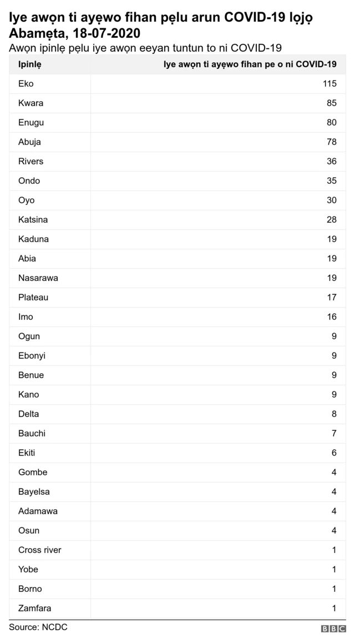This screenshot has width=355, height=644.
Task: Click the Enugu row label
Action: click(31, 123)
